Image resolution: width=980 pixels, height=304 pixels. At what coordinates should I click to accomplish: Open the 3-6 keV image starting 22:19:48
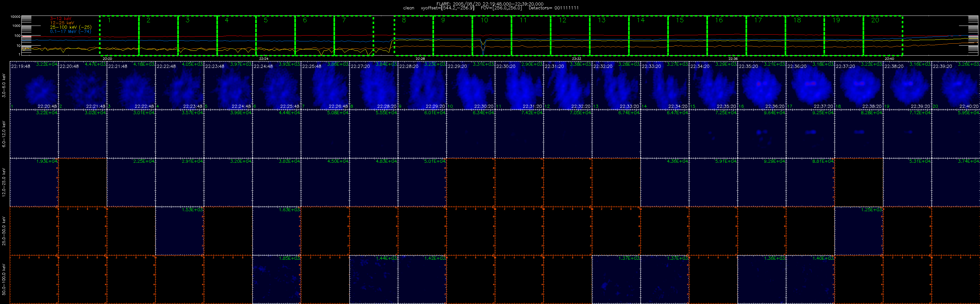34,85
